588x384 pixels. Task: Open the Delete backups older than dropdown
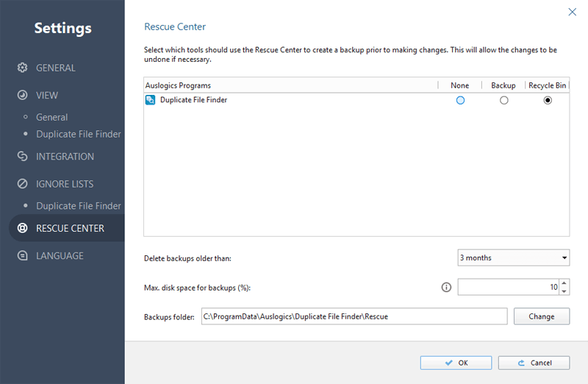pyautogui.click(x=513, y=257)
